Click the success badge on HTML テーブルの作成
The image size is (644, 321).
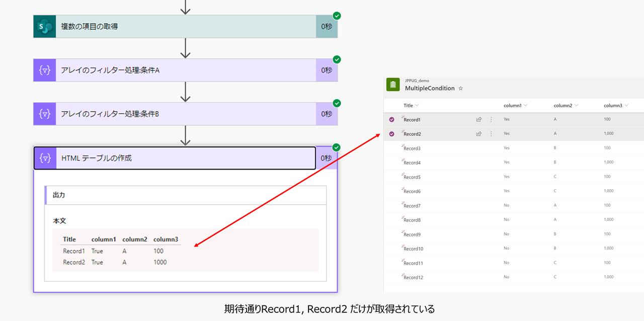336,147
